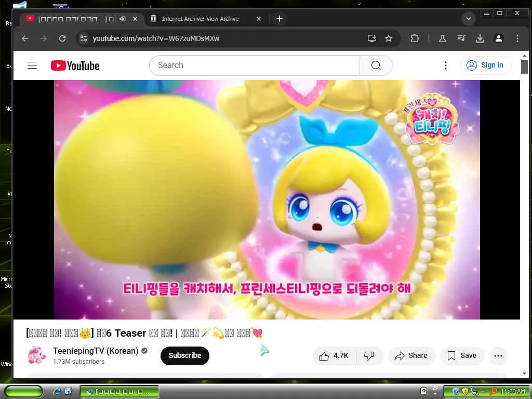Viewport: 532px width, 399px height.
Task: Open media controls icon in toolbar
Action: coord(461,38)
